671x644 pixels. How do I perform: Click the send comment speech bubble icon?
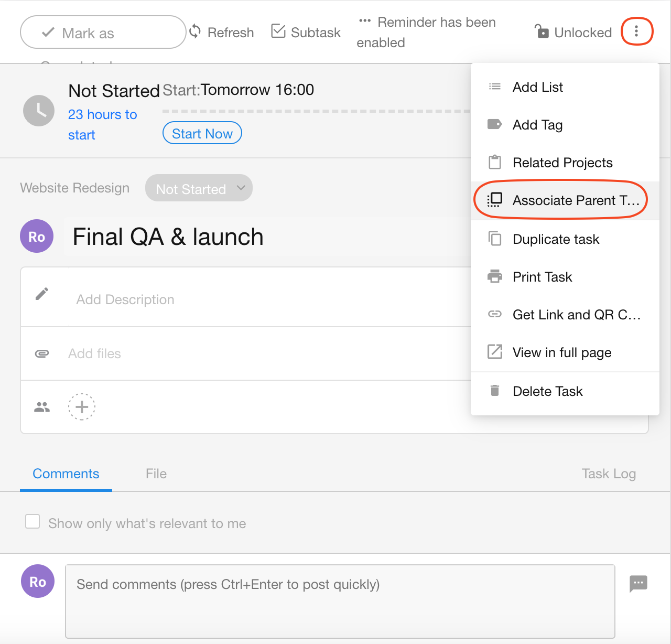pos(638,583)
